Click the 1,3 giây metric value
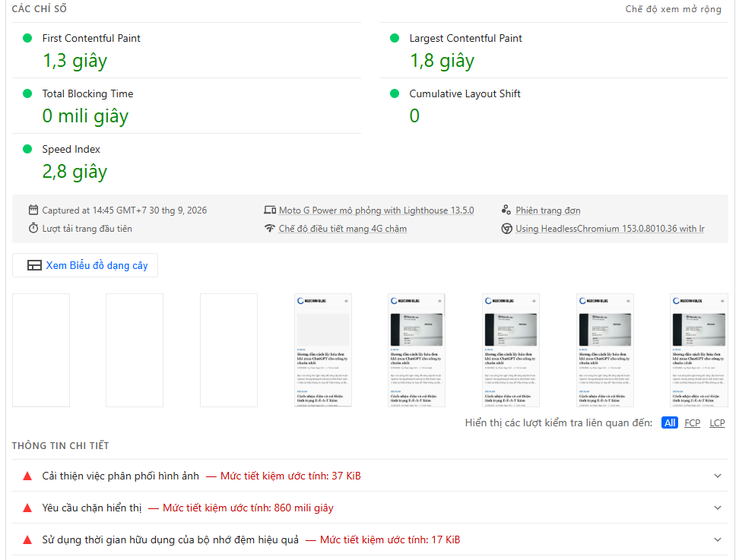This screenshot has width=739, height=560. click(x=75, y=61)
